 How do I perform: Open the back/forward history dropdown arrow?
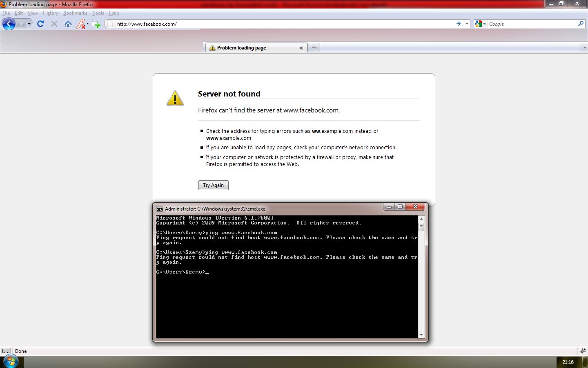click(29, 24)
